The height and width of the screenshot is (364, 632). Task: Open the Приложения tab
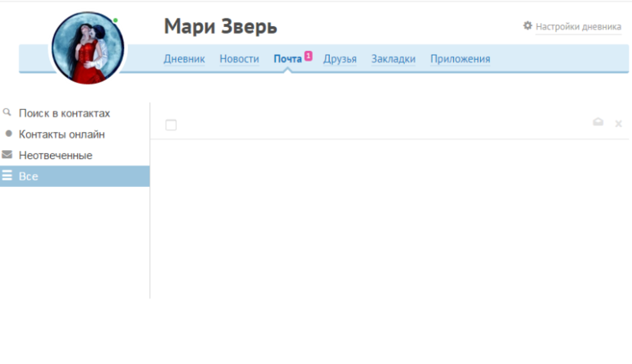click(460, 59)
